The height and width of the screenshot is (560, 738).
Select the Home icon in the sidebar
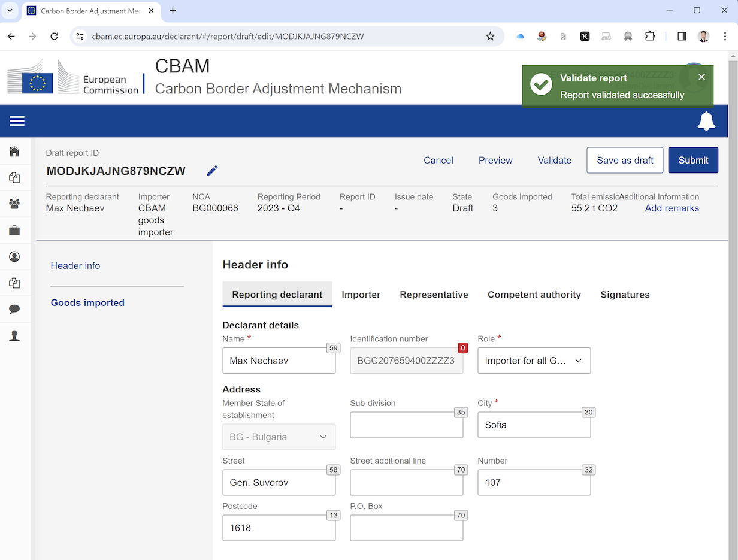(15, 151)
